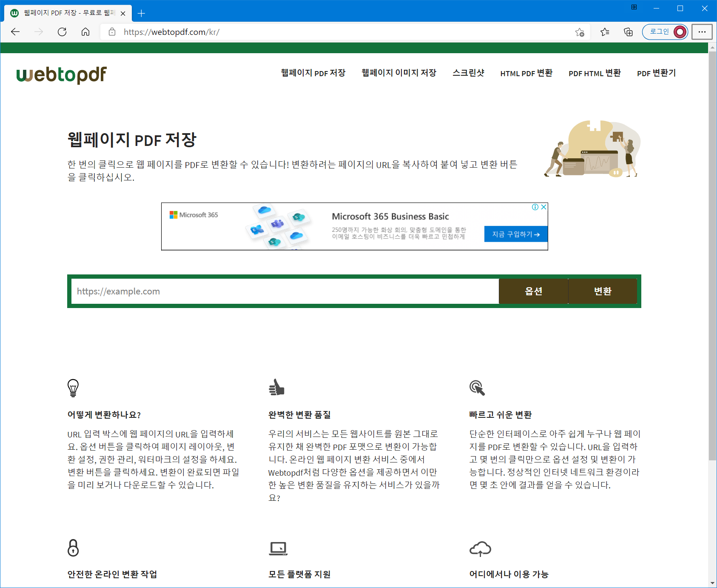Click the scrollbar up arrow
Viewport: 717px width, 588px height.
point(712,48)
